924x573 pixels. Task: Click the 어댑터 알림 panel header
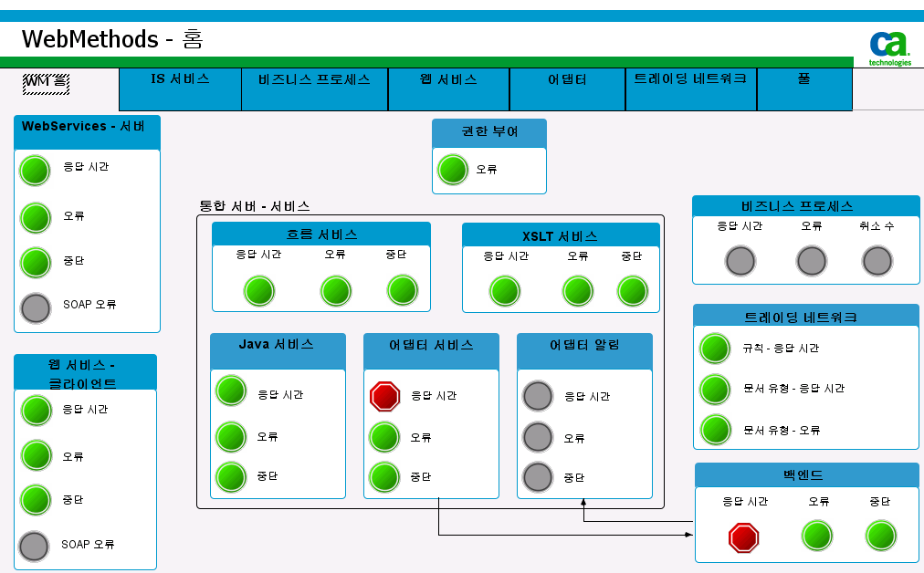point(584,351)
